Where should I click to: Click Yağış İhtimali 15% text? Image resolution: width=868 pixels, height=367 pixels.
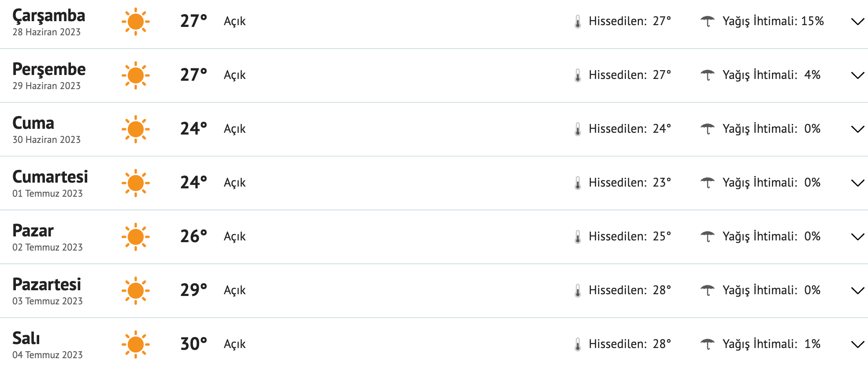(x=773, y=21)
